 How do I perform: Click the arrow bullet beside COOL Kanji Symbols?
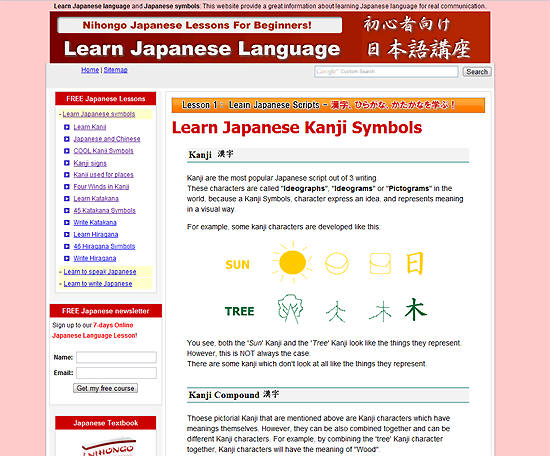coord(67,151)
